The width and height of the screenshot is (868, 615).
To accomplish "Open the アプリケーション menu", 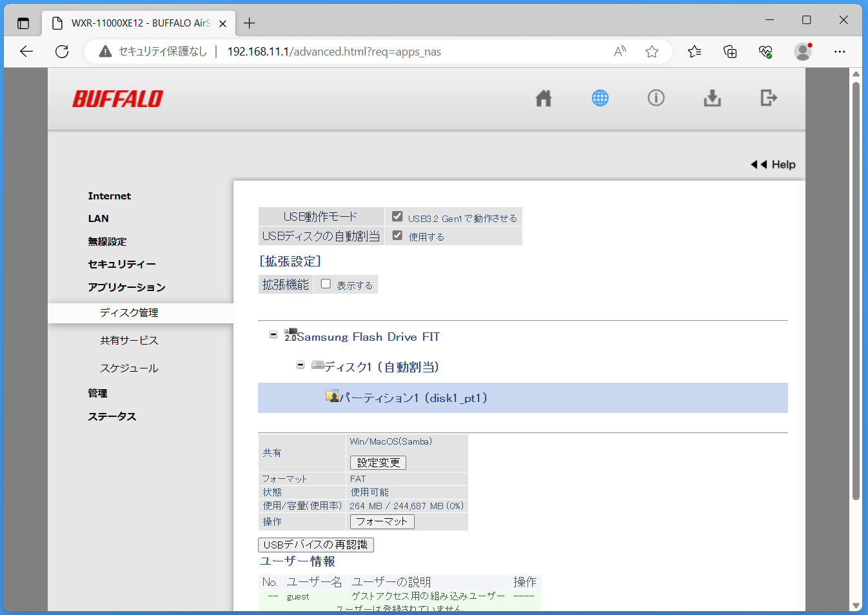I will (x=126, y=287).
